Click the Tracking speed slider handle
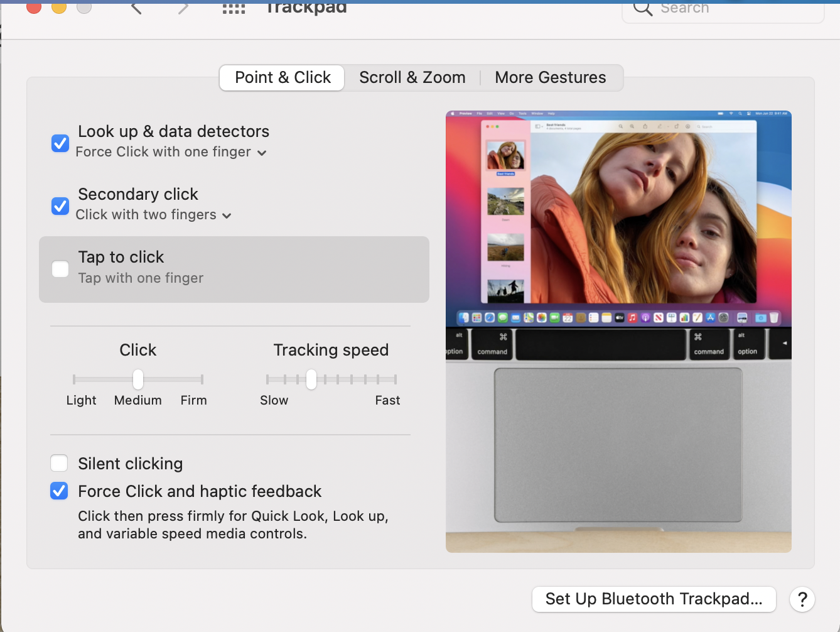 point(311,379)
